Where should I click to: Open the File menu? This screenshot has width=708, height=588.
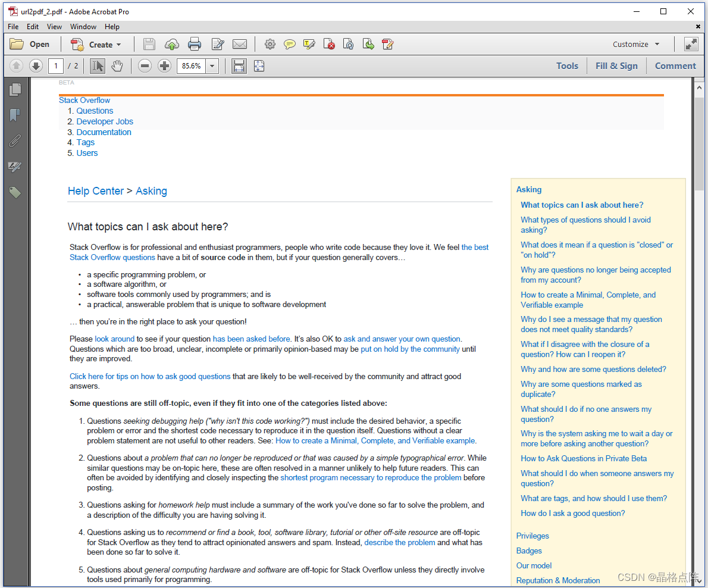click(x=13, y=27)
